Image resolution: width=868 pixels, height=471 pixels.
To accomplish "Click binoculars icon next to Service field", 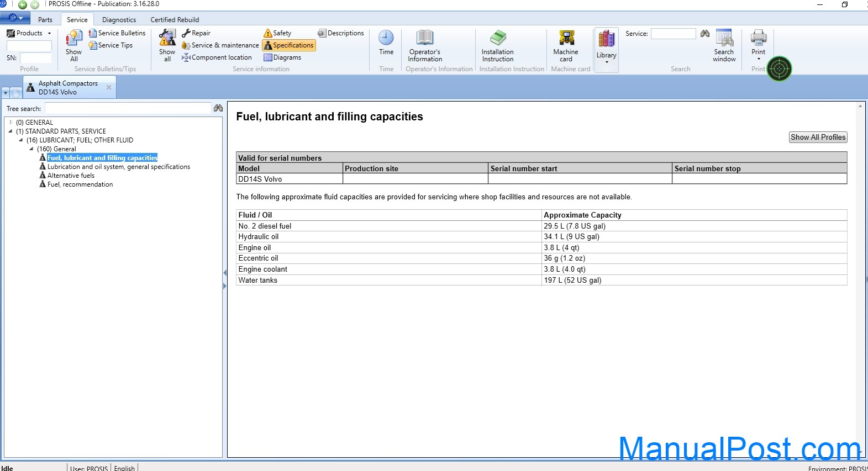I will (704, 34).
